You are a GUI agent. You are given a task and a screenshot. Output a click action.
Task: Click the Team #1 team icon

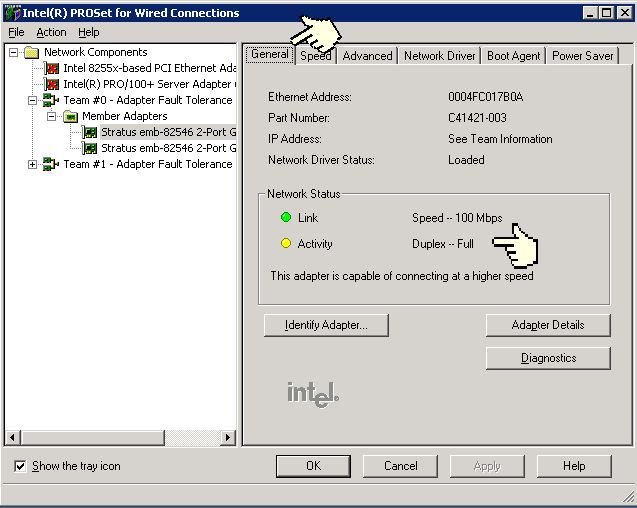coord(51,164)
